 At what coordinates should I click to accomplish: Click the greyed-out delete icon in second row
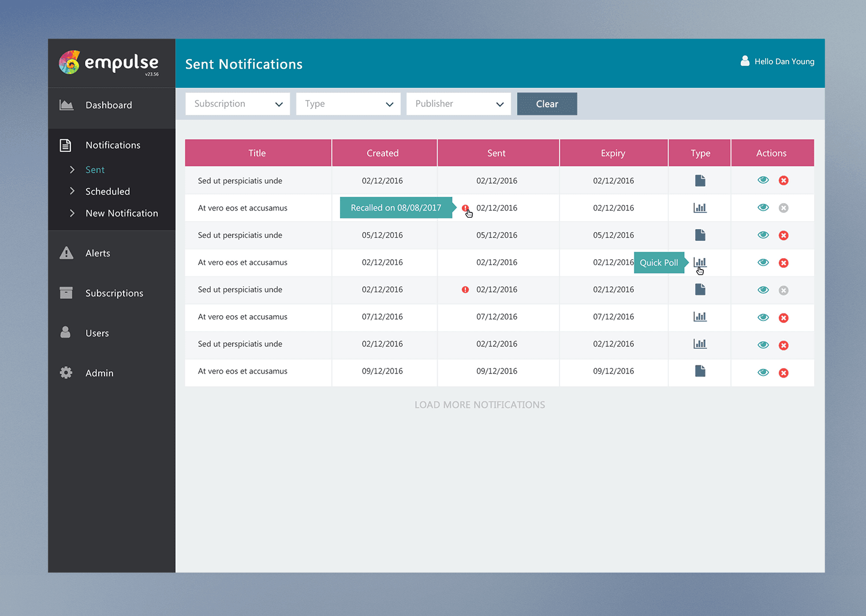pyautogui.click(x=783, y=208)
